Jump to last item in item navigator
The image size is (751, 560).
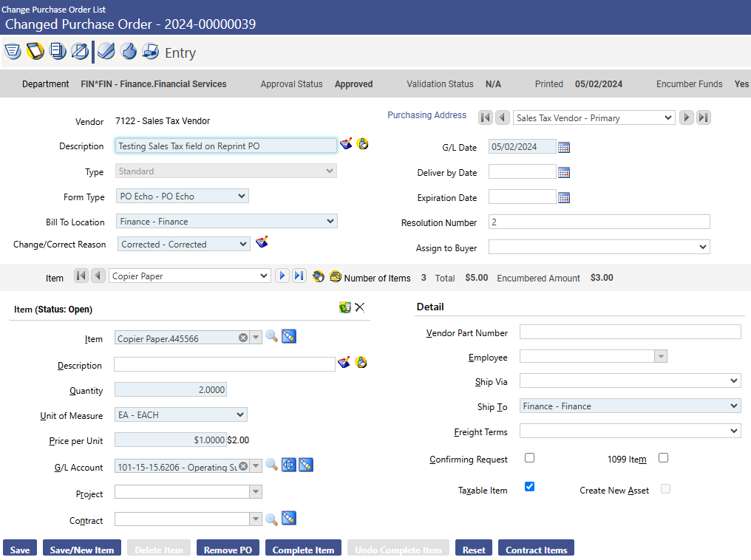click(x=299, y=276)
